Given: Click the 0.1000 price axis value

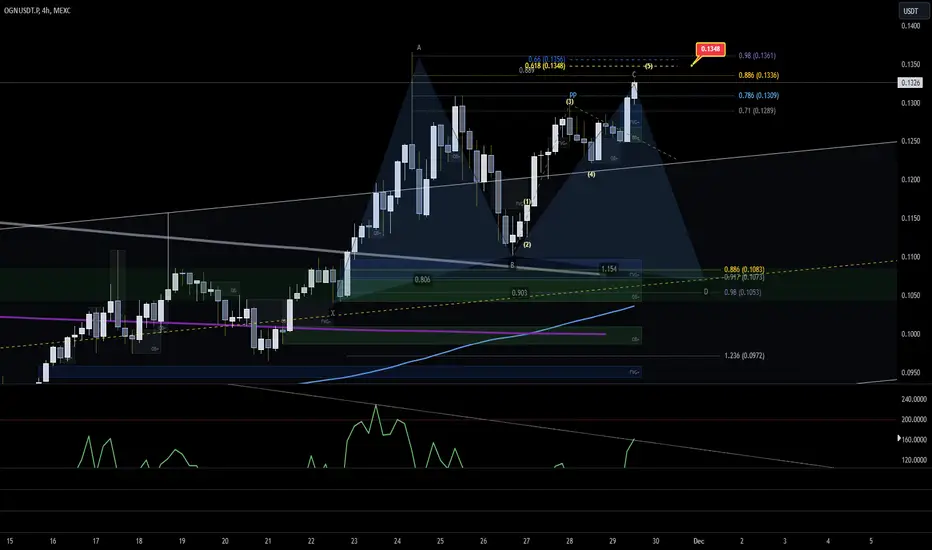Looking at the screenshot, I should click(911, 334).
